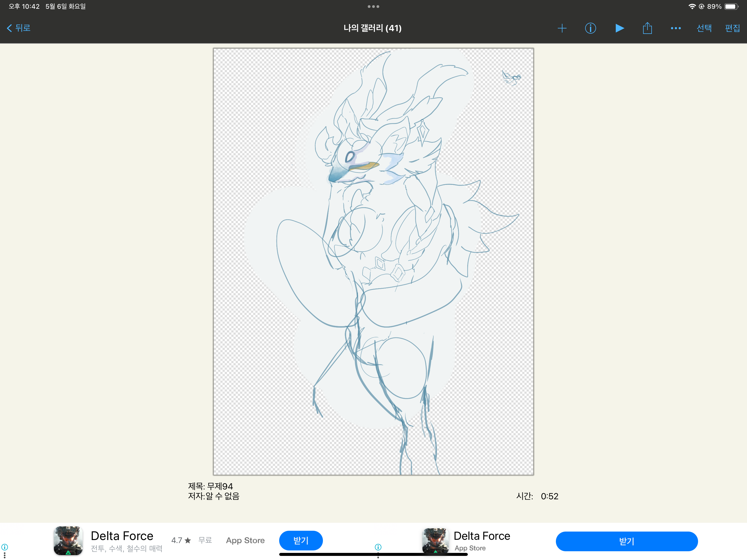Go back using the 뒤로 button

click(19, 28)
